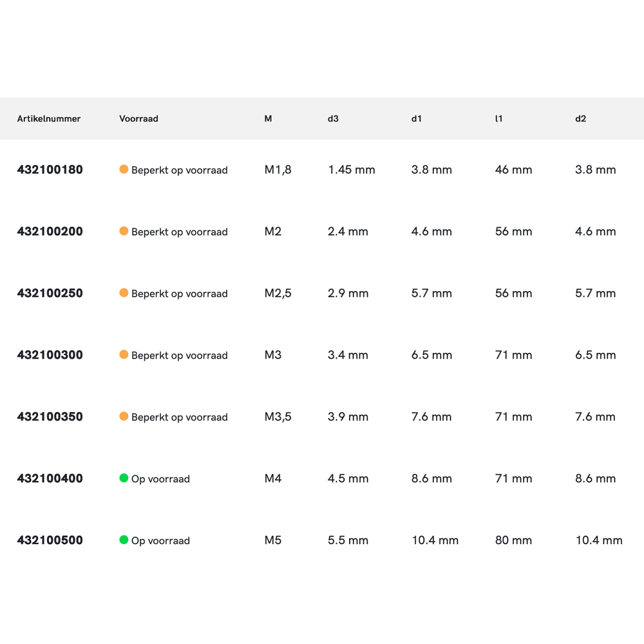This screenshot has width=644, height=644.
Task: Sort by the Artikelnummer column header
Action: click(x=49, y=119)
